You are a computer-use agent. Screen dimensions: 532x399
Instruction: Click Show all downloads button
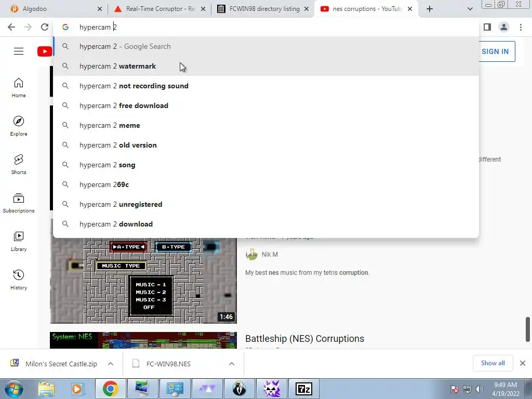(x=493, y=363)
